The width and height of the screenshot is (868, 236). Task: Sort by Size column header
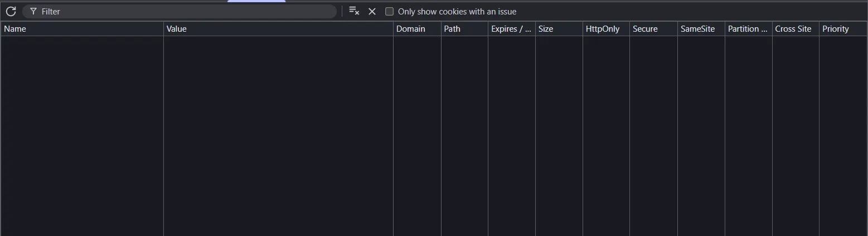pyautogui.click(x=559, y=29)
